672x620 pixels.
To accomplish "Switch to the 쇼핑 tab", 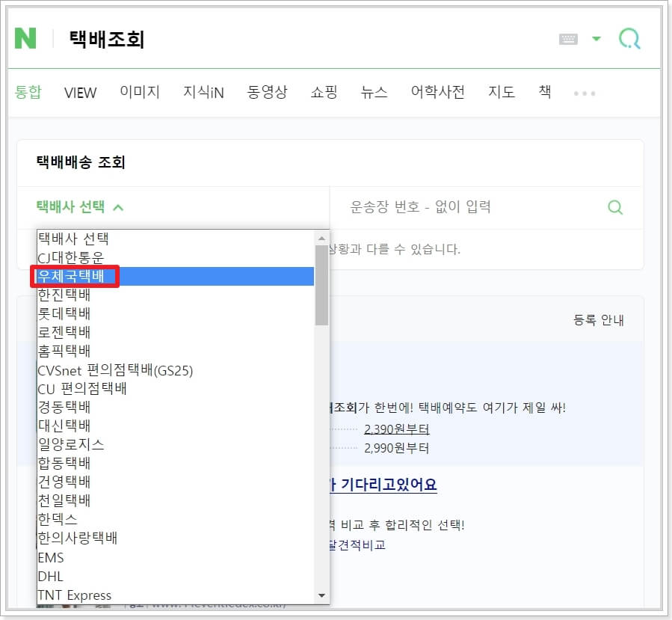I will [x=323, y=92].
